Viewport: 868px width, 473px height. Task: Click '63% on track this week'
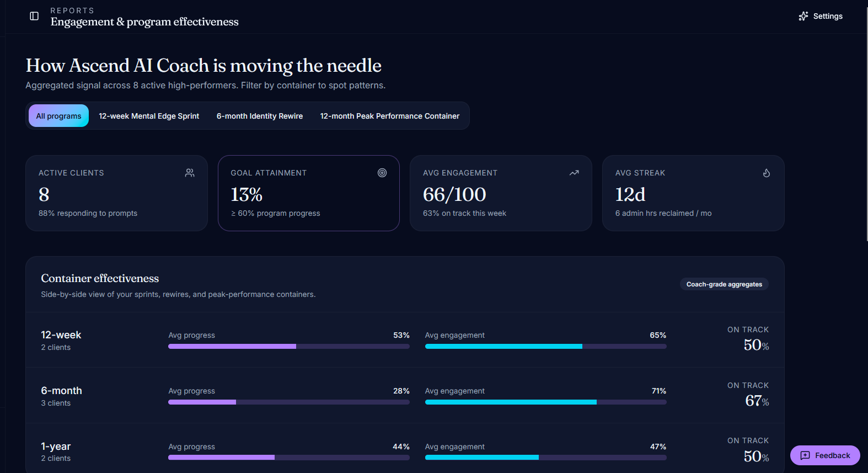(x=464, y=213)
